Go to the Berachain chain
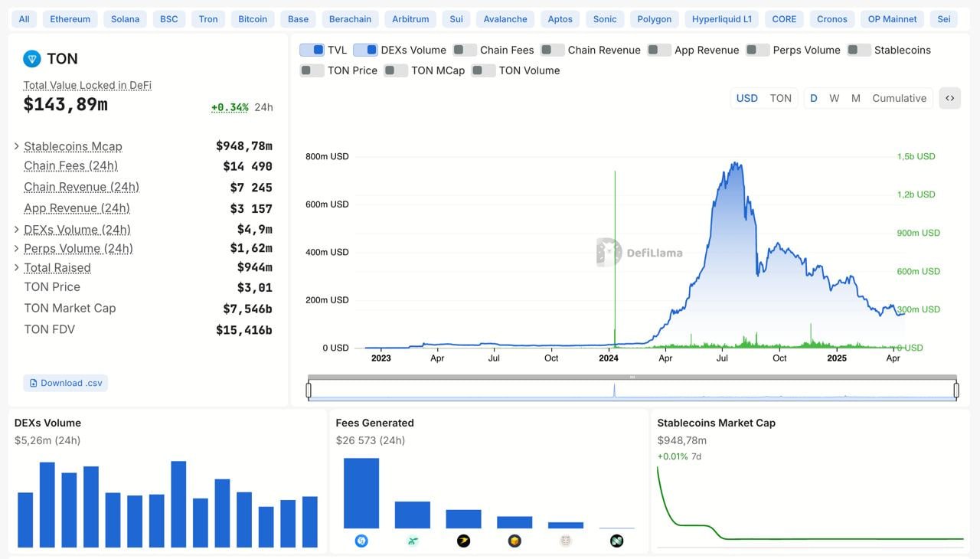 pyautogui.click(x=350, y=19)
